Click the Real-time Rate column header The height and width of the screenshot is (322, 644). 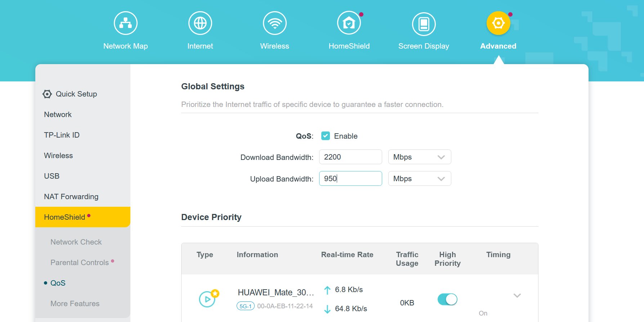[347, 255]
